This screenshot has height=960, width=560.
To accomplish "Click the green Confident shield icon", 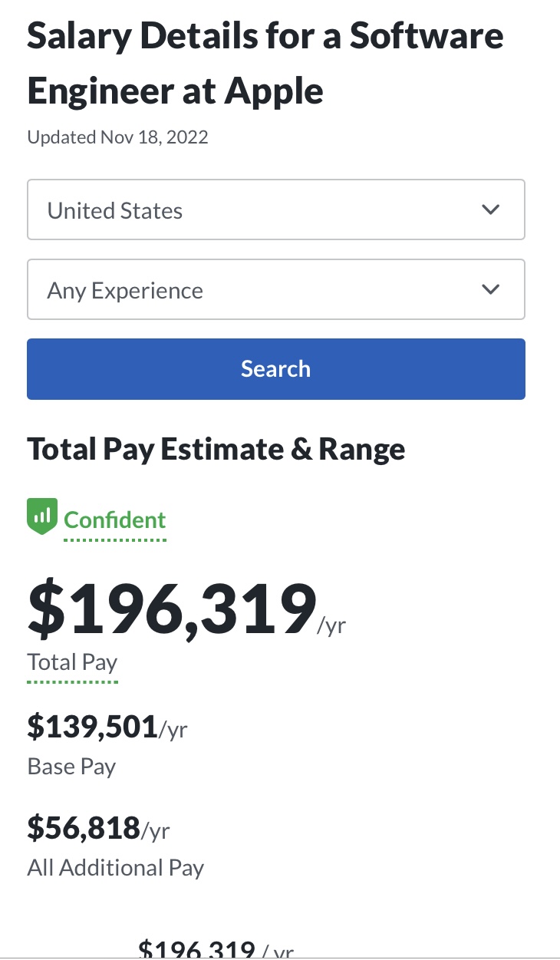I will (42, 516).
